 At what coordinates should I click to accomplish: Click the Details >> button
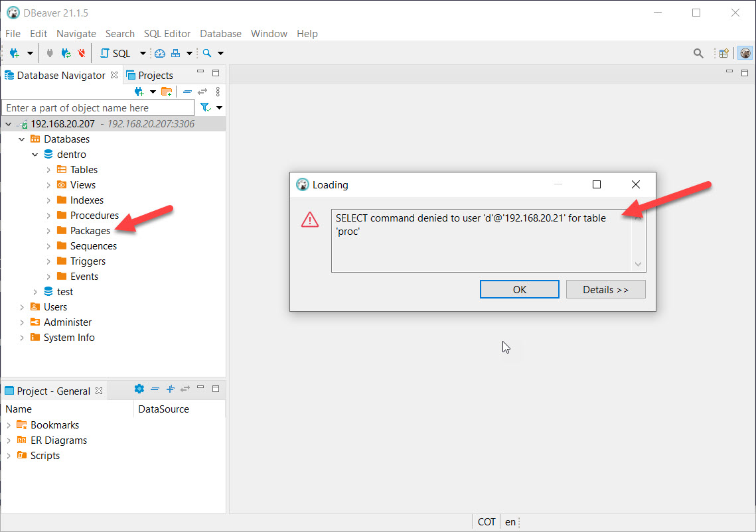pyautogui.click(x=605, y=289)
